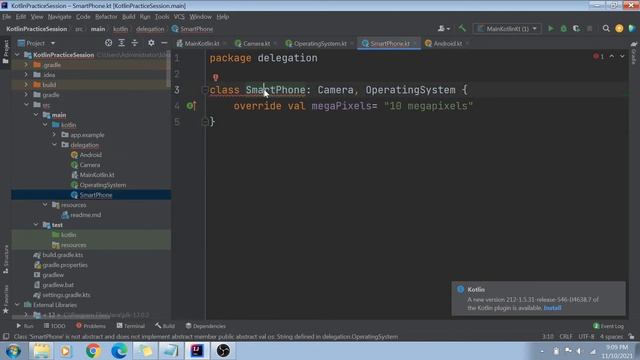Click the red lightbulb quick-fix

pos(216,77)
